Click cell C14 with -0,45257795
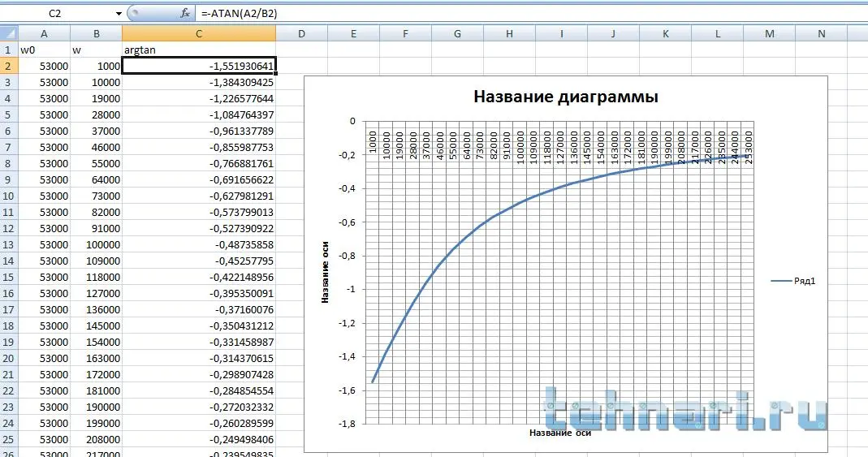The image size is (868, 457). (x=199, y=261)
